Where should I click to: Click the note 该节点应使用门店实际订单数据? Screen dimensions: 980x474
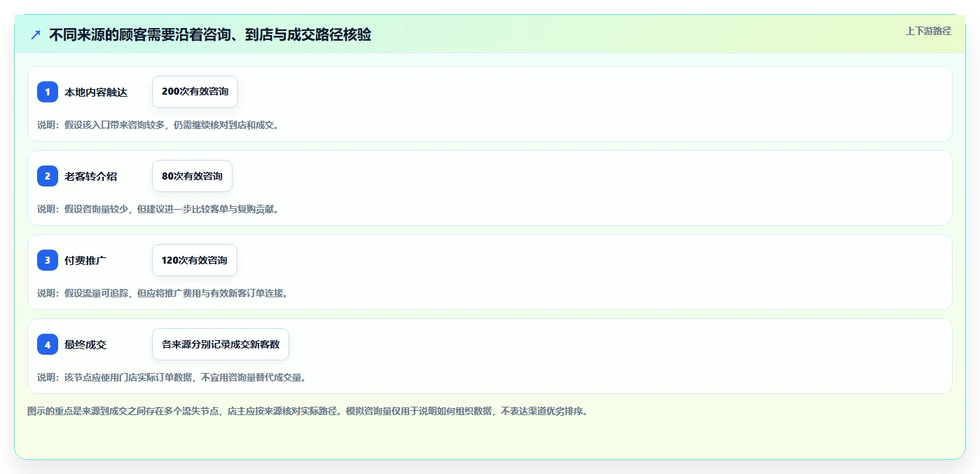tap(172, 377)
